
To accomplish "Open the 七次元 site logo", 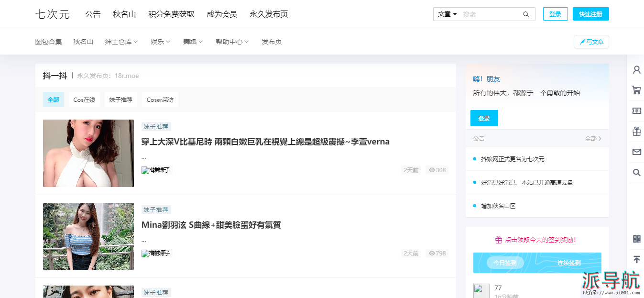I will click(x=53, y=14).
